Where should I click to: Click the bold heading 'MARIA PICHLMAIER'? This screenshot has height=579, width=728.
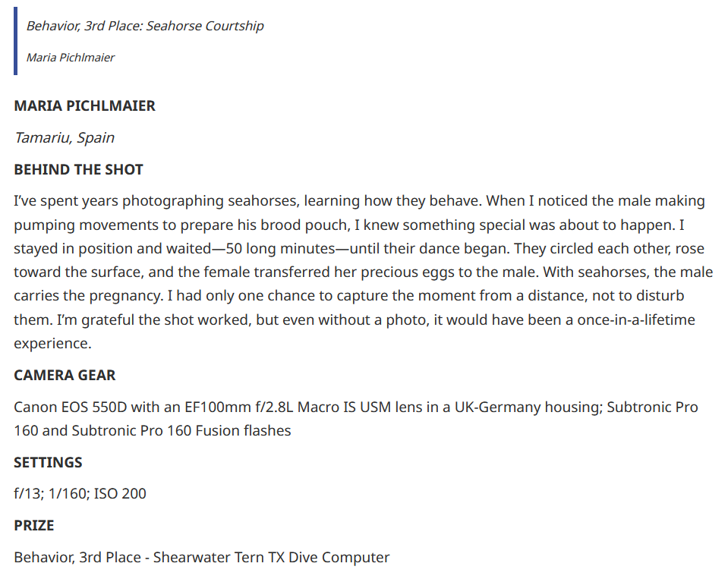84,105
